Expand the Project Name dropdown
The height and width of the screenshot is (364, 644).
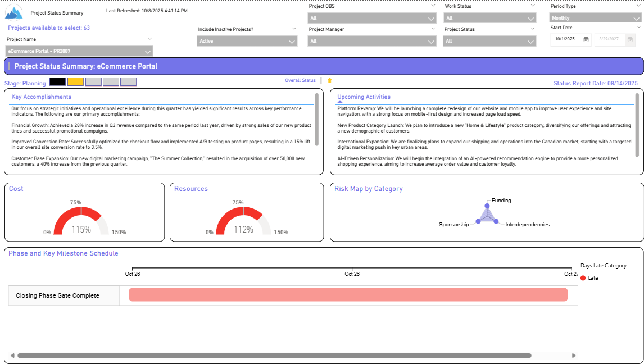[x=147, y=52]
